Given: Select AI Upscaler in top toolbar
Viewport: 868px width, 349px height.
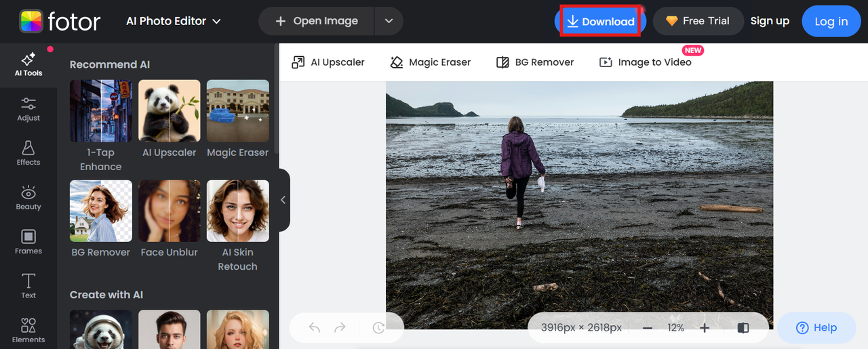Looking at the screenshot, I should tap(328, 62).
